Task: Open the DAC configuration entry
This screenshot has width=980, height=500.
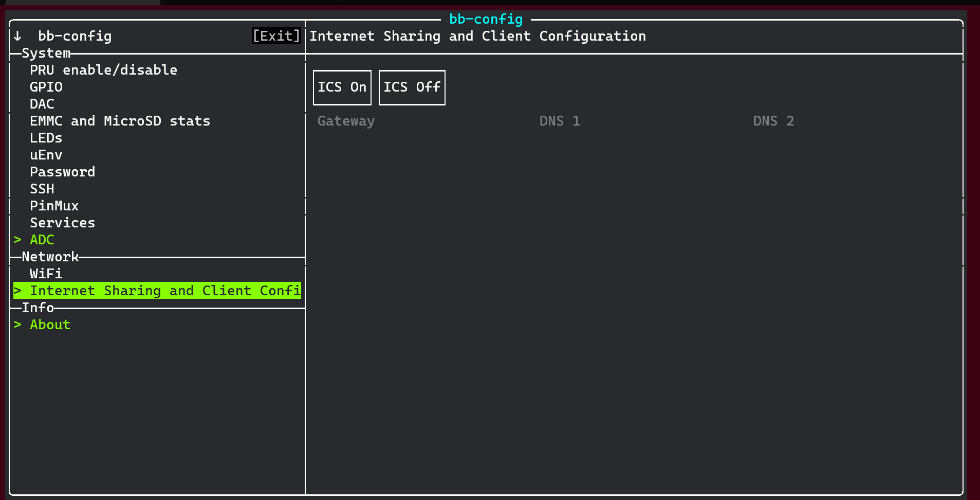Action: 42,104
